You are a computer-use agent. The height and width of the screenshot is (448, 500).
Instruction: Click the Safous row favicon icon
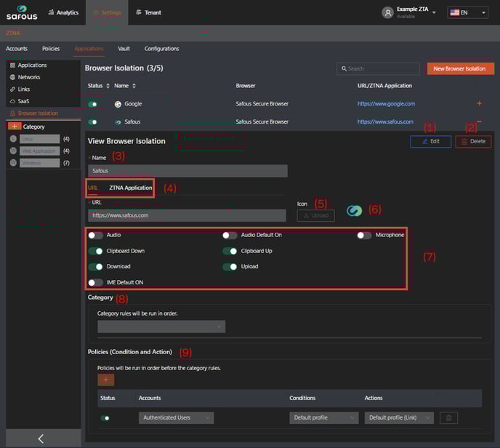click(x=118, y=122)
